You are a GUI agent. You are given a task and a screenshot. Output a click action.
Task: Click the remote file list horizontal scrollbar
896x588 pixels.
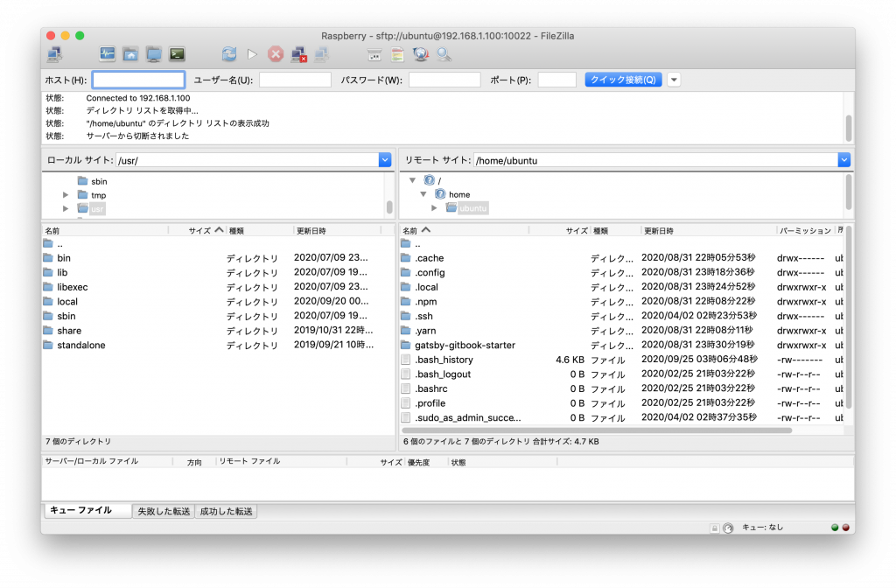597,430
